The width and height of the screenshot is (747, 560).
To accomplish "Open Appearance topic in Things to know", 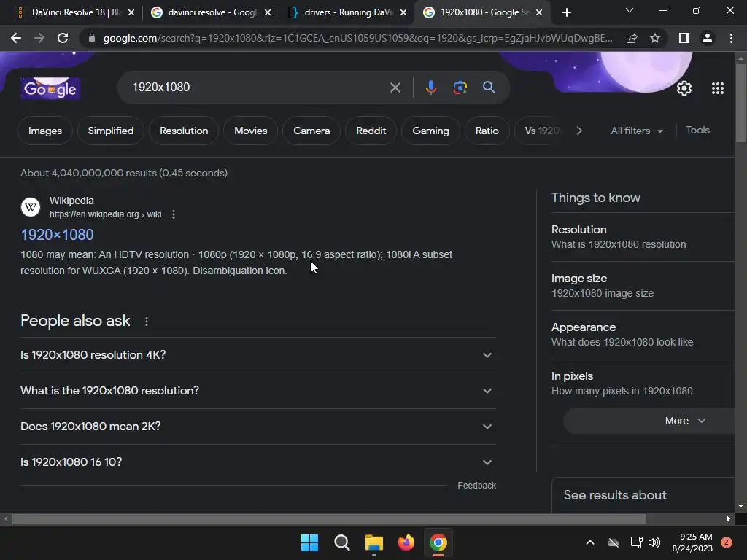I will [x=643, y=335].
